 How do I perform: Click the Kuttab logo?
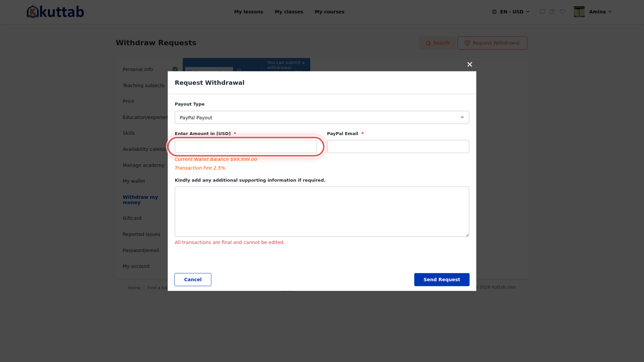coord(55,12)
